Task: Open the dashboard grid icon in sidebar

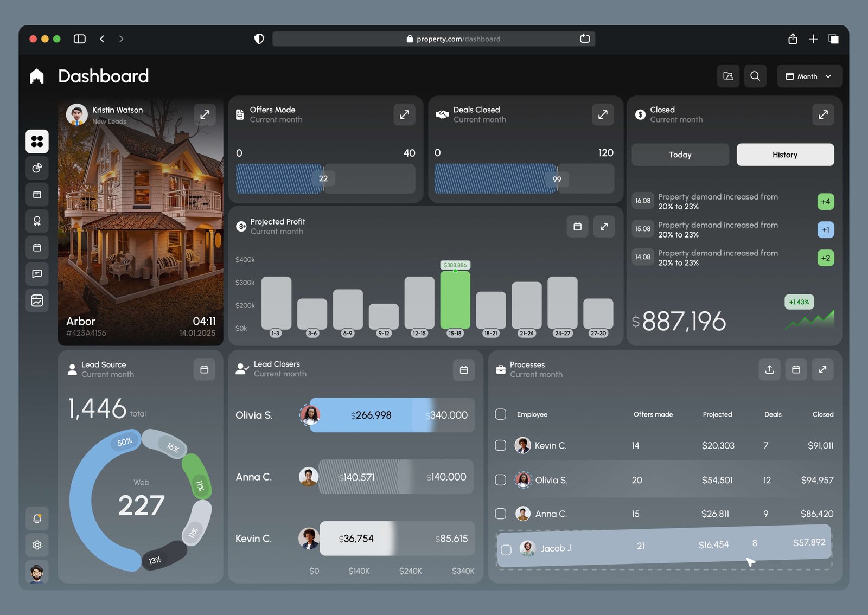Action: [x=37, y=142]
